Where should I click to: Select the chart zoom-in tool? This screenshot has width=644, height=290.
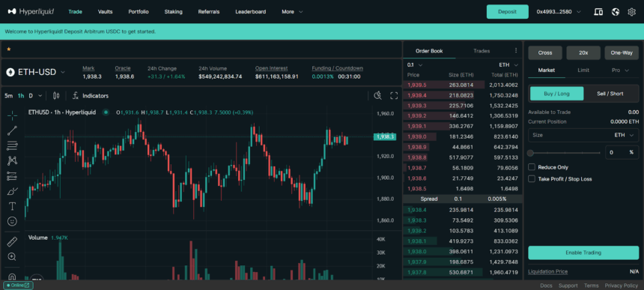(x=12, y=257)
